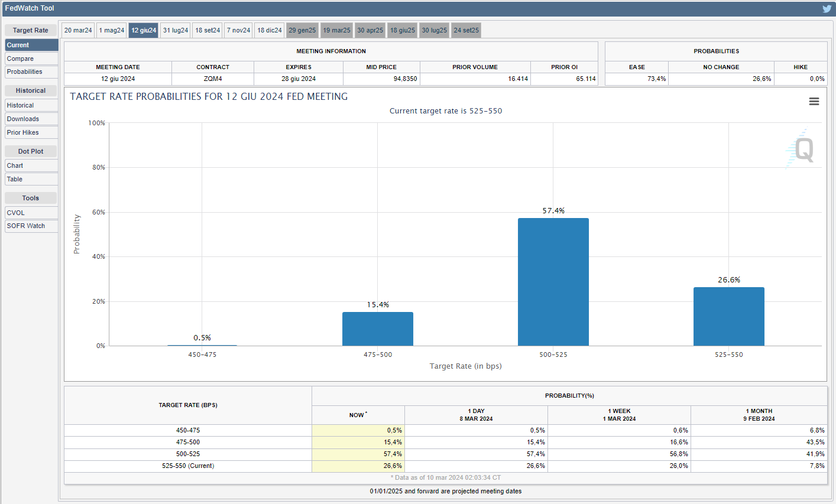
Task: Select the 20 mar24 meeting tab
Action: click(x=78, y=31)
